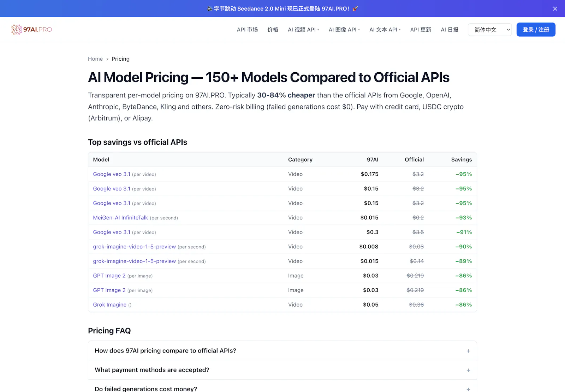Click the Savings column header
Image resolution: width=565 pixels, height=392 pixels.
(462, 159)
